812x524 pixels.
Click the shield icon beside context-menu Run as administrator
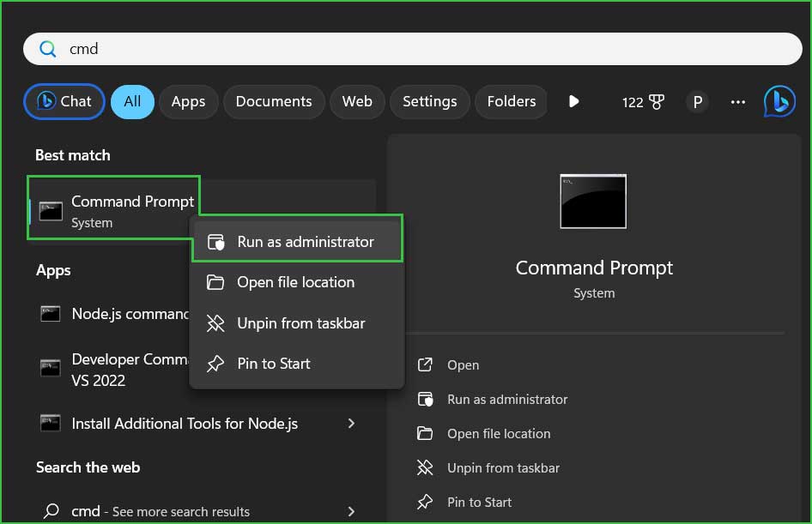(x=215, y=242)
